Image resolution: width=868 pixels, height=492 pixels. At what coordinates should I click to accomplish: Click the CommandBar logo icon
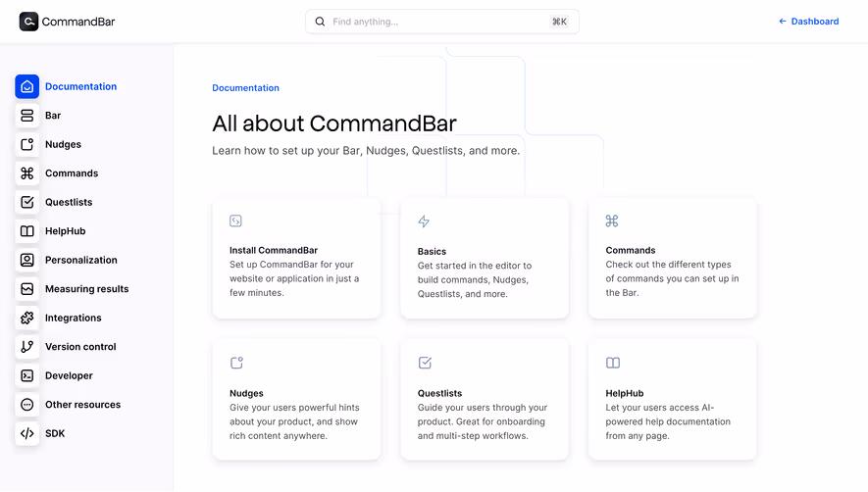click(28, 22)
